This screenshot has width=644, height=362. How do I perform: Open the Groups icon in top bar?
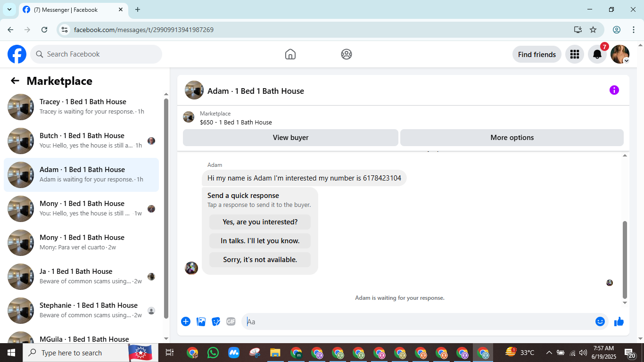click(347, 54)
